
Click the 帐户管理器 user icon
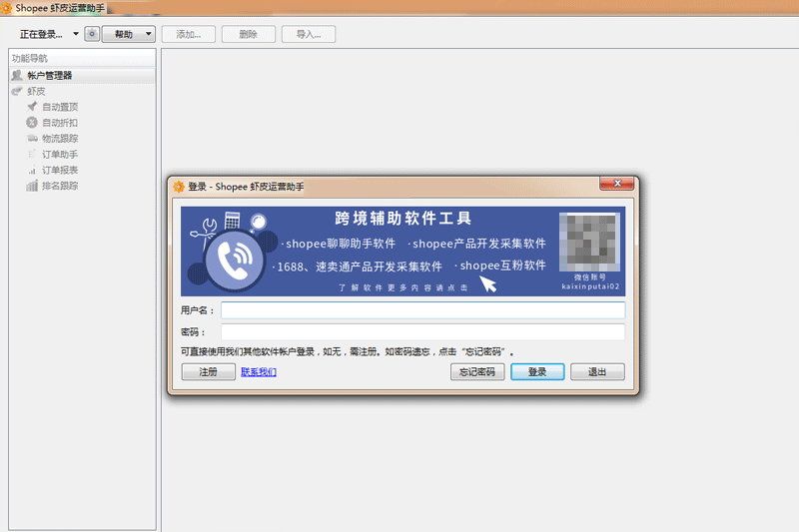pyautogui.click(x=17, y=75)
